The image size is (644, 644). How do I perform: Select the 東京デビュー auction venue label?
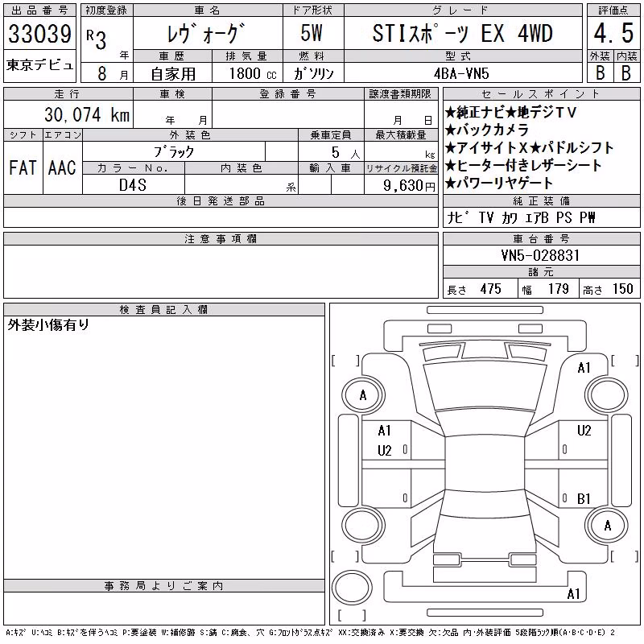click(x=39, y=65)
